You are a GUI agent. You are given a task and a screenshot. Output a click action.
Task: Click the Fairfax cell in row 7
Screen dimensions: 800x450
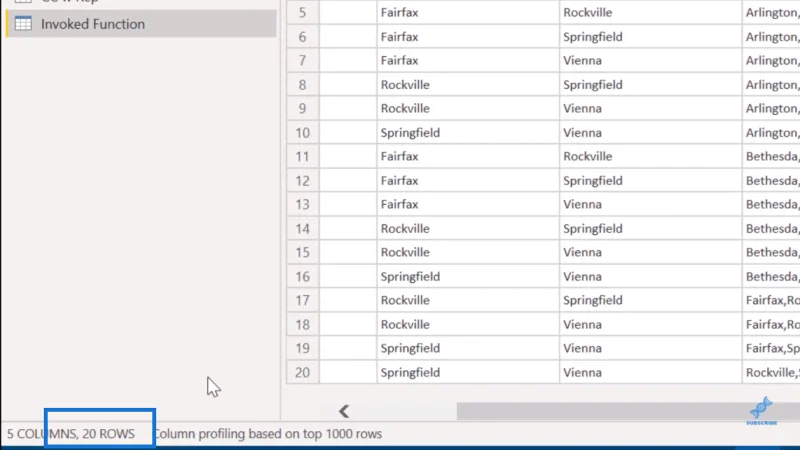point(468,60)
